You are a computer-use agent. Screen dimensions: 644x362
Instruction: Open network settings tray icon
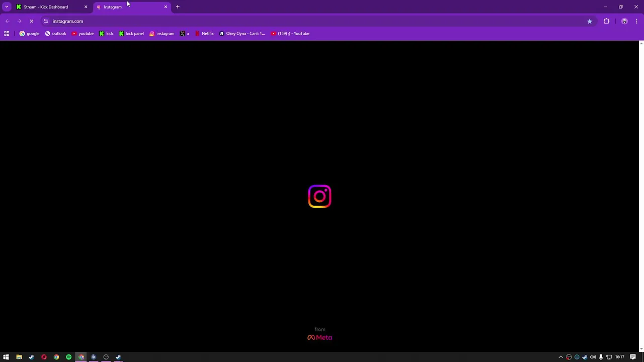point(609,357)
